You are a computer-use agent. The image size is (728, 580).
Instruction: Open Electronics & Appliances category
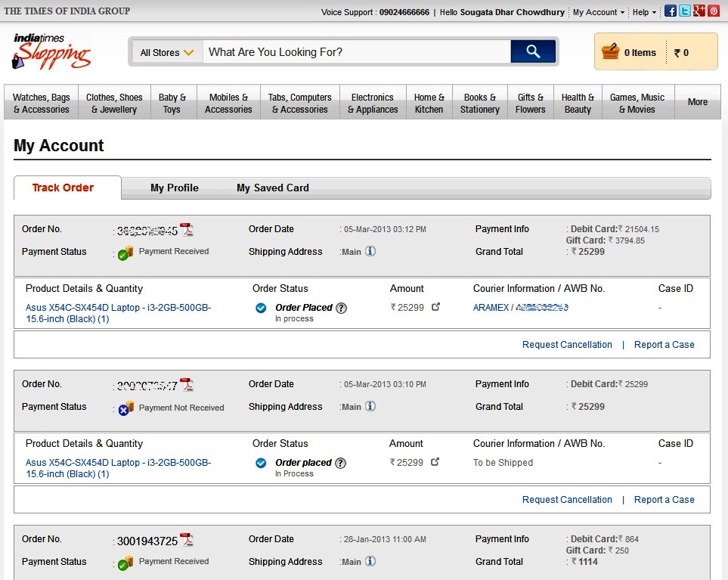[x=373, y=103]
